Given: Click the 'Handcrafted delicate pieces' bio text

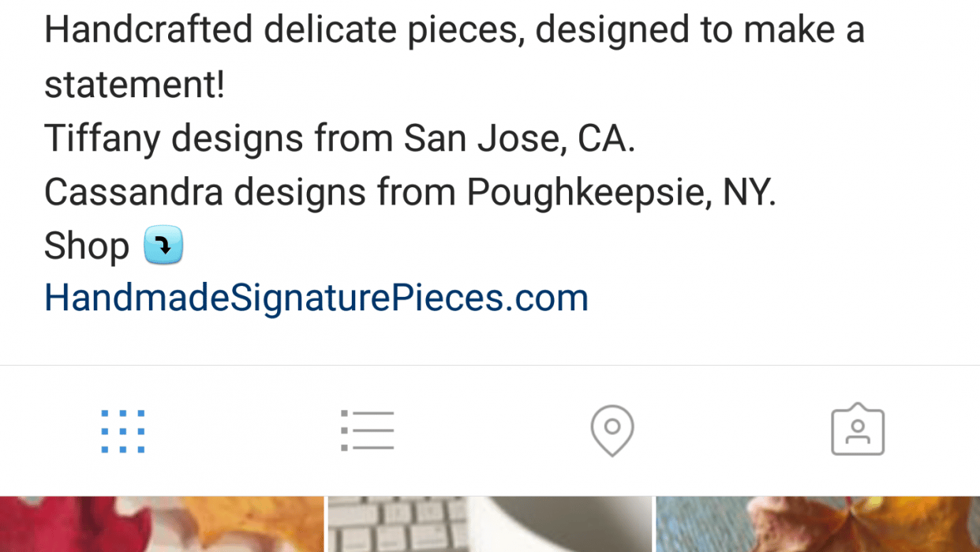Looking at the screenshot, I should pyautogui.click(x=454, y=29).
